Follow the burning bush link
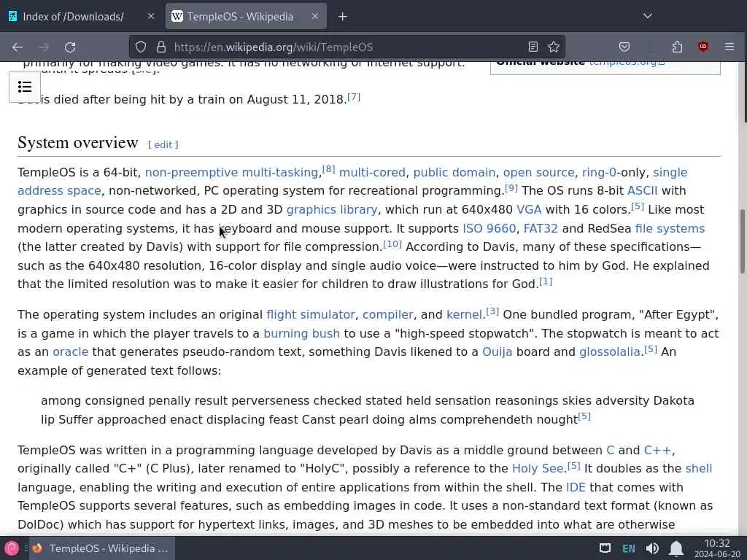The image size is (747, 560). [x=301, y=334]
